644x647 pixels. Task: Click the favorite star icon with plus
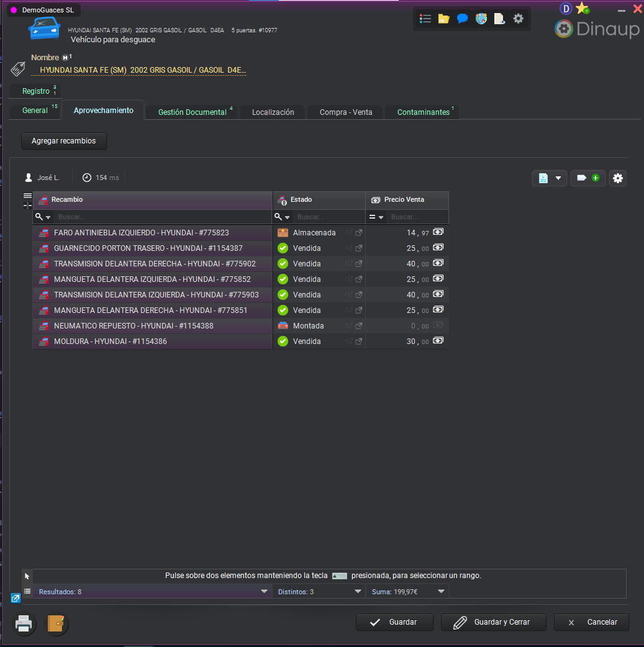point(582,8)
